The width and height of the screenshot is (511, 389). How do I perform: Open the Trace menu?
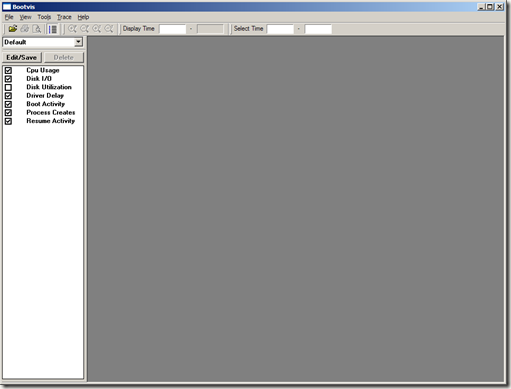pyautogui.click(x=64, y=17)
